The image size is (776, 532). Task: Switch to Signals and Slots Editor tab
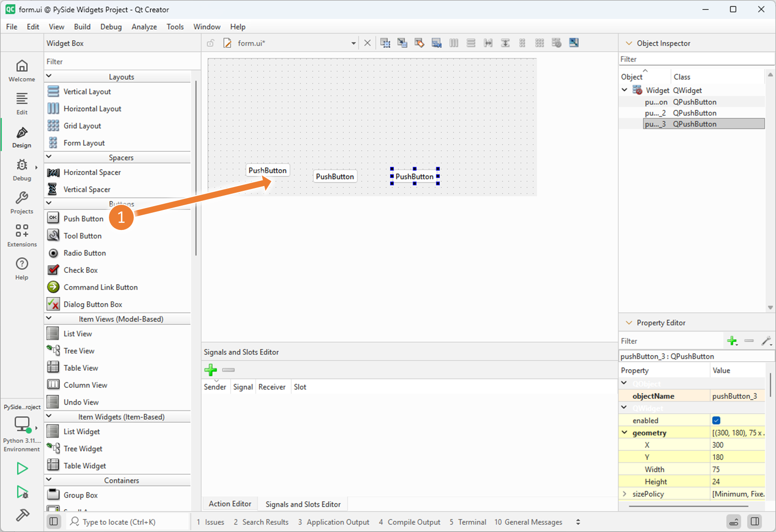pyautogui.click(x=303, y=504)
